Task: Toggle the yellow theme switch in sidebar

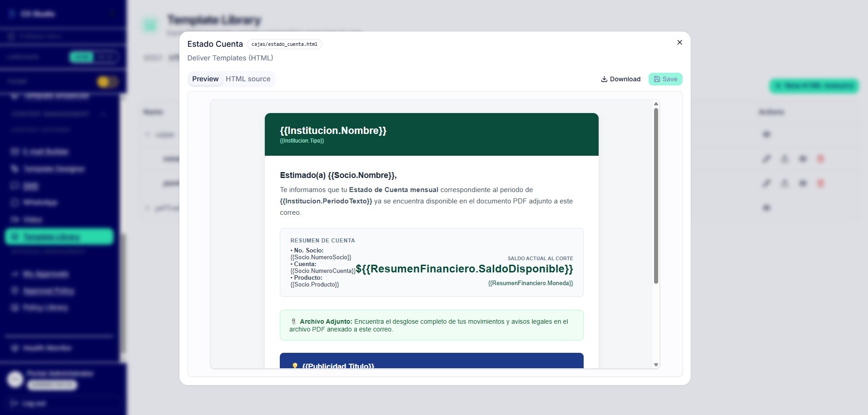Action: tap(107, 82)
